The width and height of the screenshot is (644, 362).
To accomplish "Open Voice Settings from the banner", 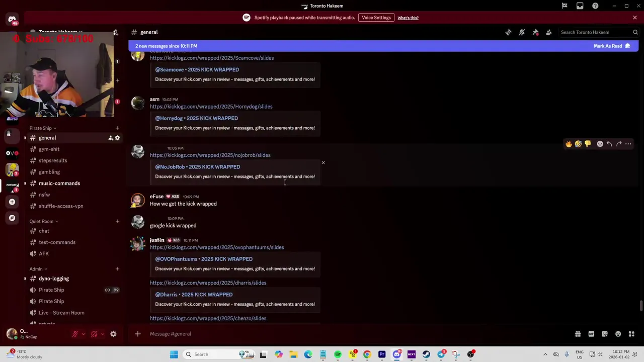I will [376, 18].
